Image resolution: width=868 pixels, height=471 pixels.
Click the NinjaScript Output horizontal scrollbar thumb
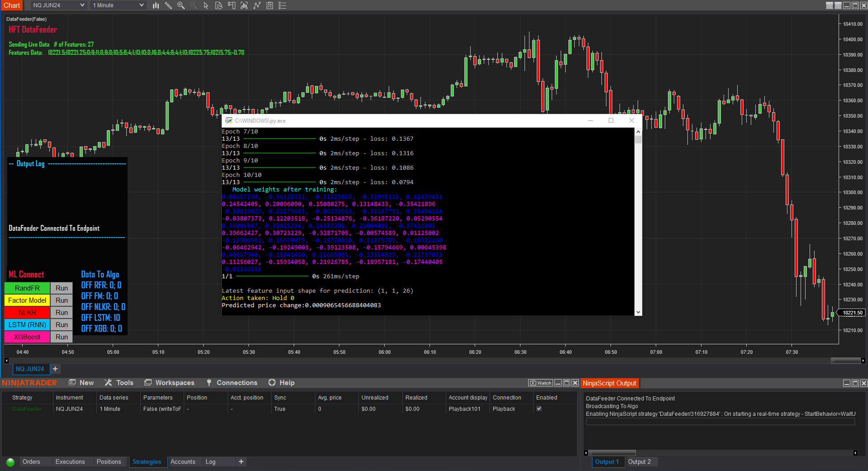tap(612, 453)
